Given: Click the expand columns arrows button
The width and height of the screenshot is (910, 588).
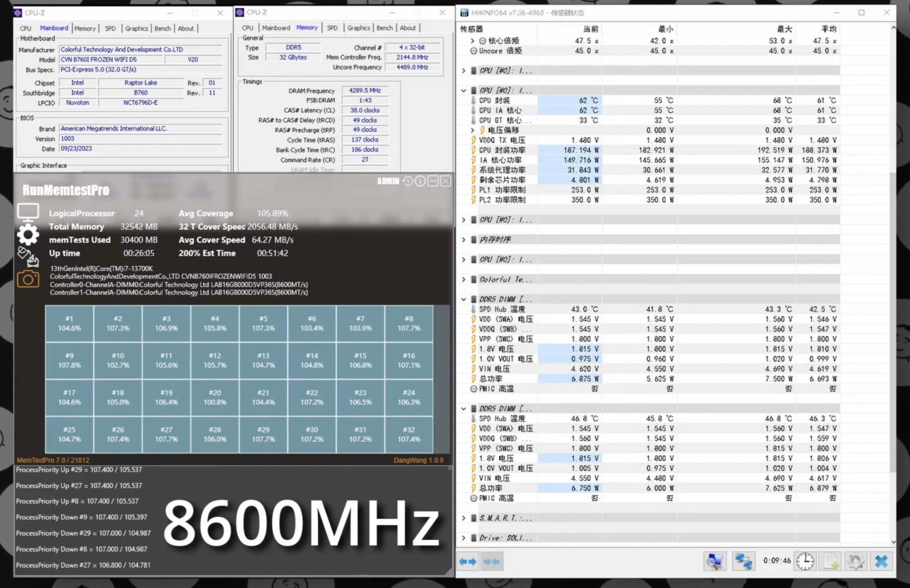Looking at the screenshot, I should pyautogui.click(x=467, y=561).
